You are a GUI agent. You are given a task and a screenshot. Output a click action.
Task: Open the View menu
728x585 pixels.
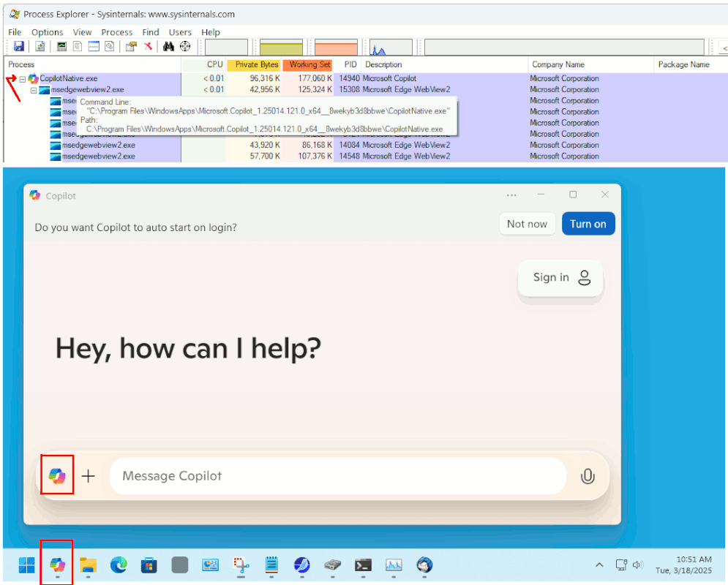[x=82, y=32]
